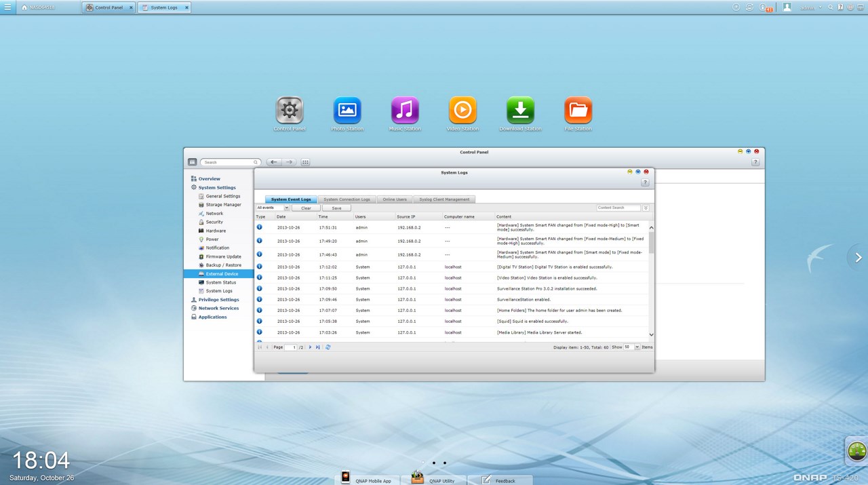Go to next page of logs
868x485 pixels.
point(311,347)
